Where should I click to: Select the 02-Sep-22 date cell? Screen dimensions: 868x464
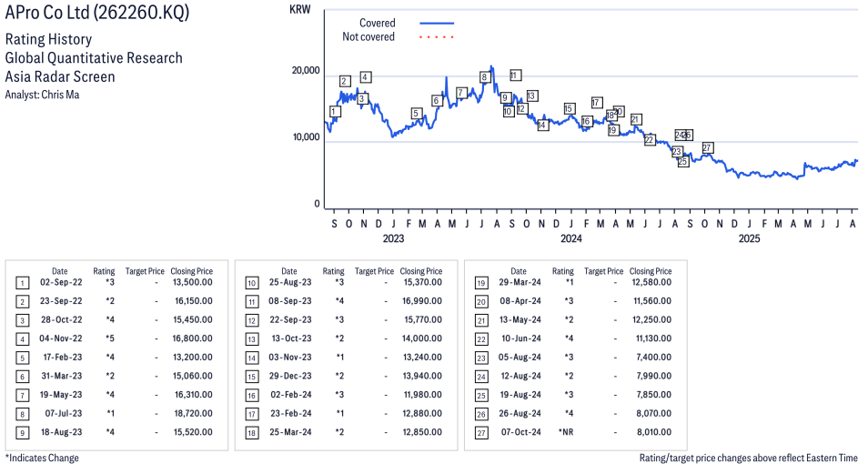(61, 282)
